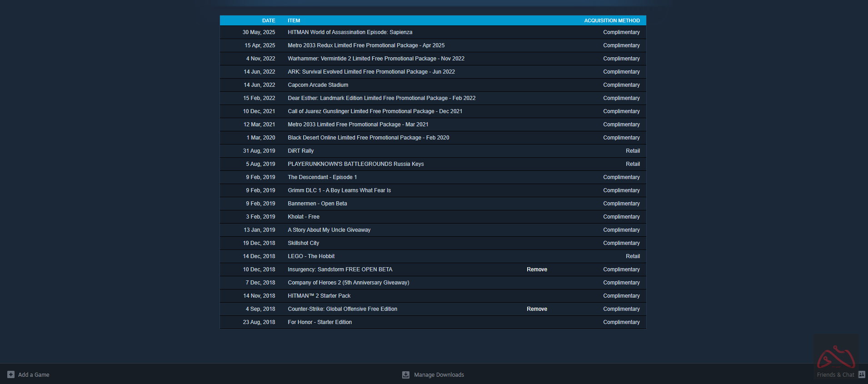Click the plus icon beside Add a Game
The width and height of the screenshot is (868, 384).
[11, 374]
